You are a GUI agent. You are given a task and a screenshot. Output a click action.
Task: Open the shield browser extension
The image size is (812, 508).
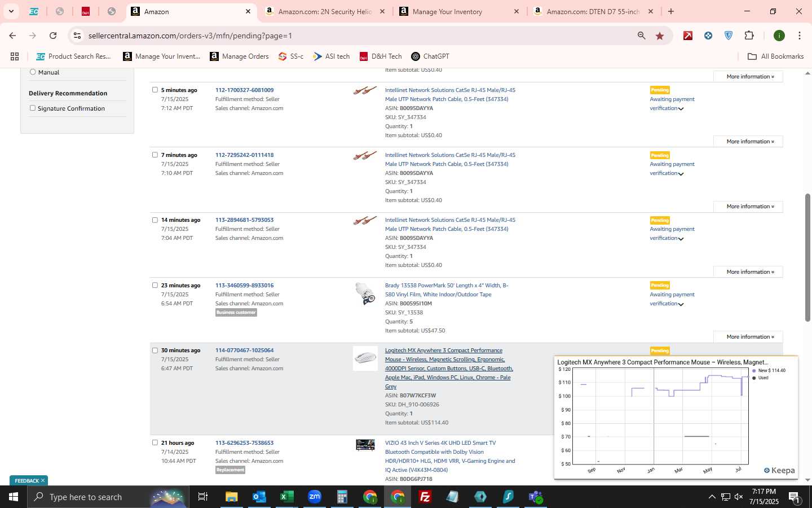tap(729, 36)
